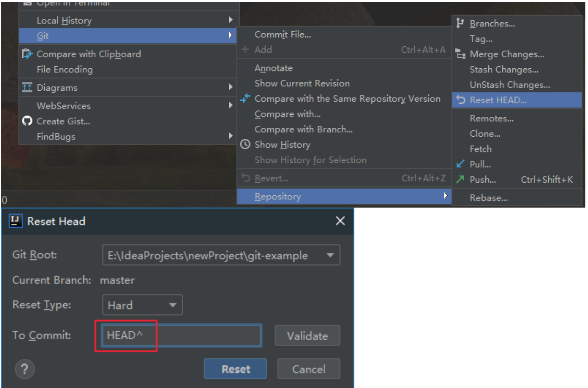Click the green Push arrow icon
Image resolution: width=588 pixels, height=388 pixels.
460,180
